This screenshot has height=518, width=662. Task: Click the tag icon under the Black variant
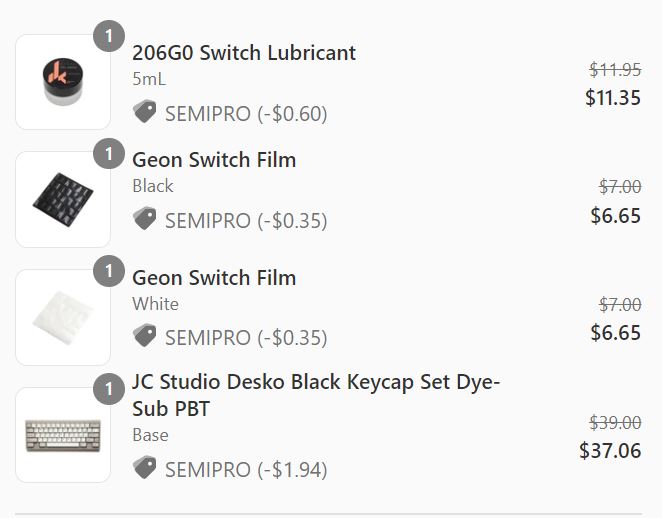(145, 218)
